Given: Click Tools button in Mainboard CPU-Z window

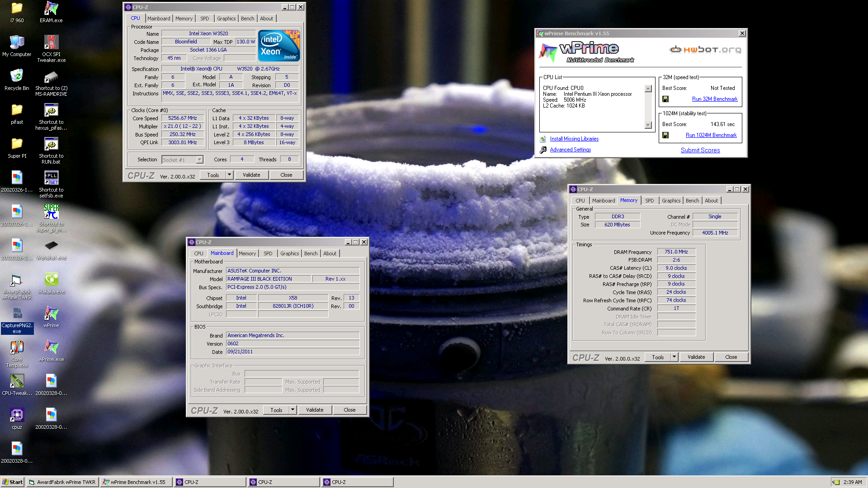Looking at the screenshot, I should (276, 410).
